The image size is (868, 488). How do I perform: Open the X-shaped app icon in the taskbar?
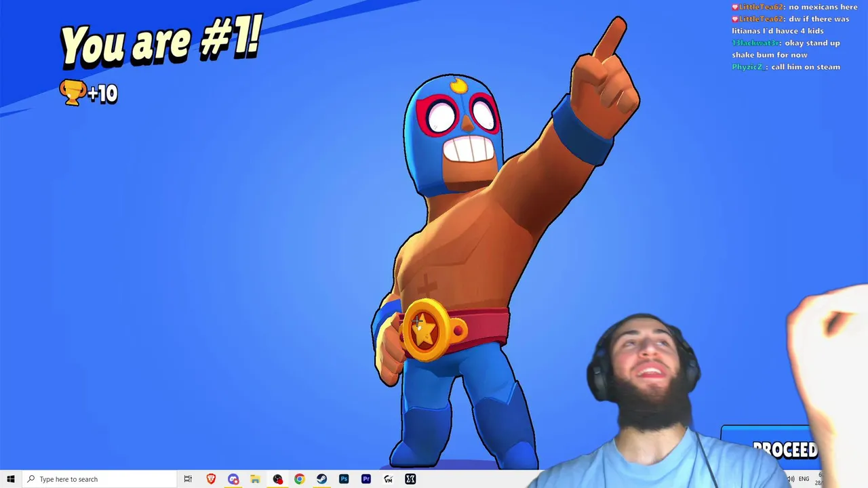410,479
